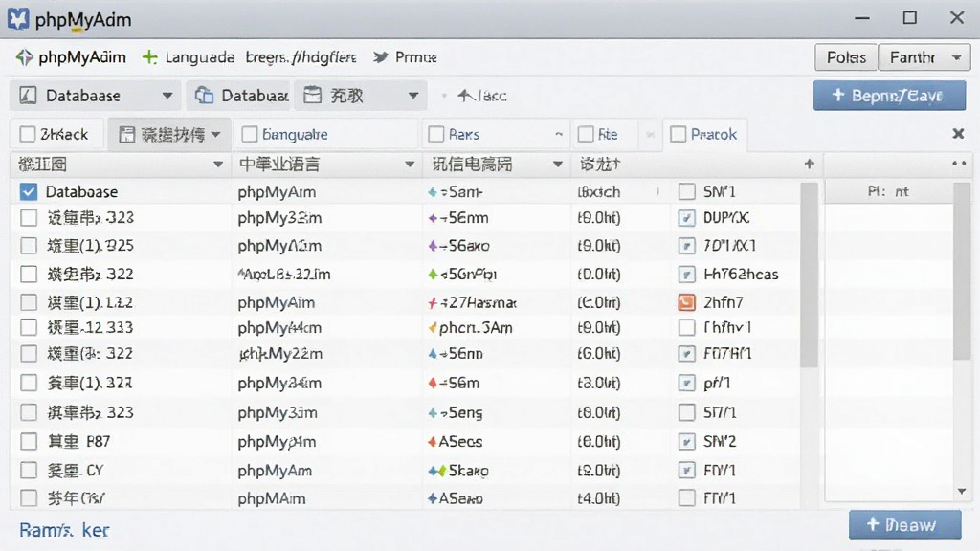Image resolution: width=980 pixels, height=551 pixels.
Task: Enable the Rars filter checkbox
Action: [x=436, y=134]
